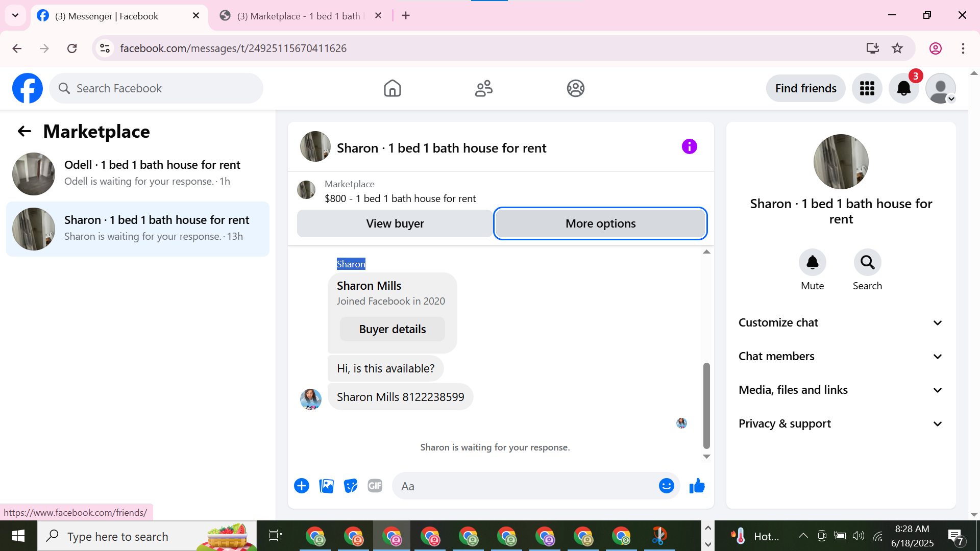The width and height of the screenshot is (980, 551).
Task: Expand the Customize chat section
Action: point(841,322)
